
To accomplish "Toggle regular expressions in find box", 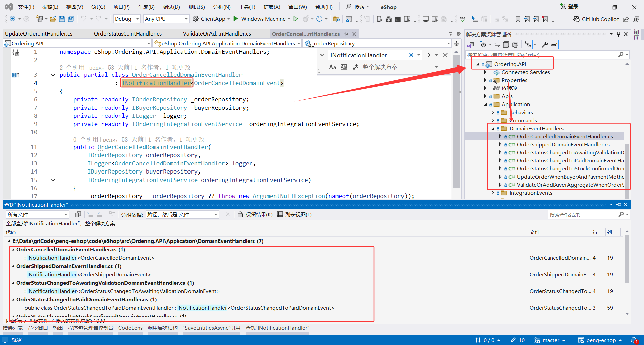I will tap(355, 67).
